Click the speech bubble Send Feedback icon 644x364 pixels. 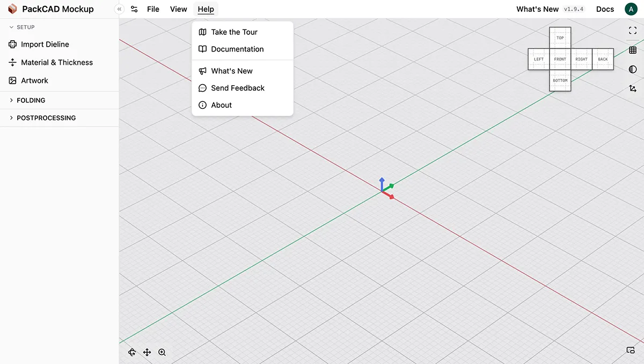click(x=202, y=88)
